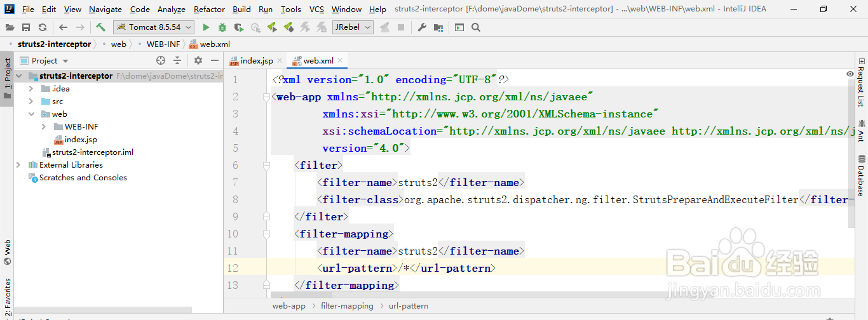Close the index.jsp tab
The image size is (868, 320).
(280, 60)
